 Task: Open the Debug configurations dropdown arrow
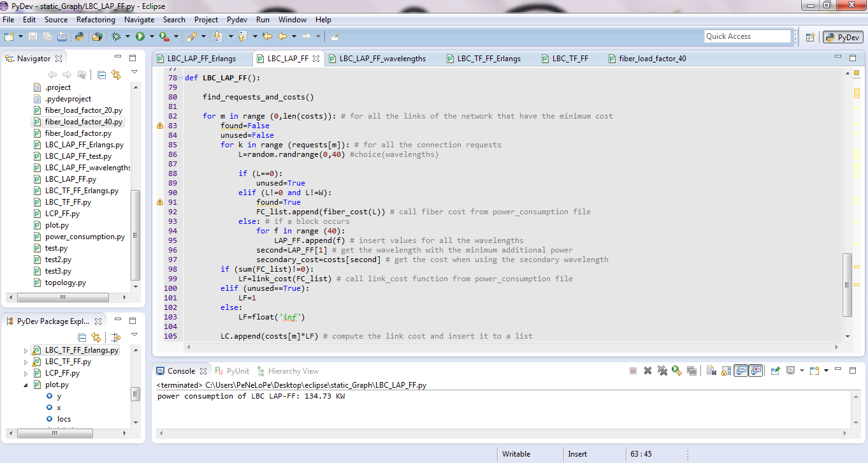127,36
